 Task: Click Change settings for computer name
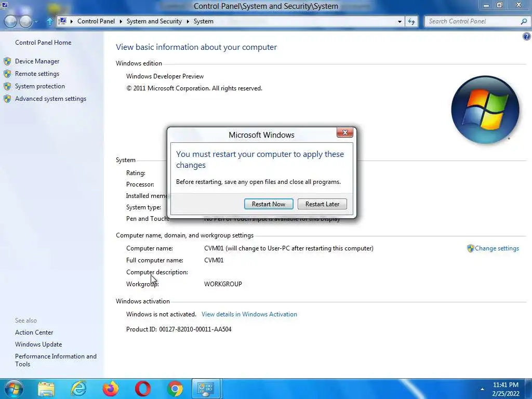click(x=497, y=248)
